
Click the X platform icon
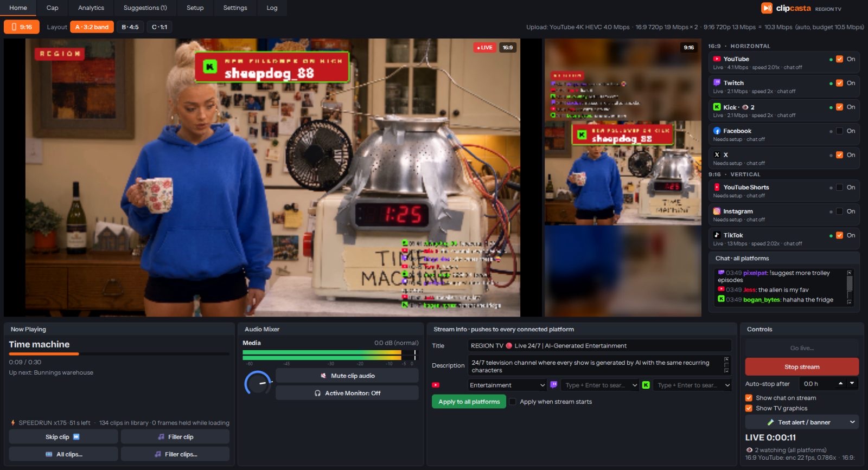717,154
